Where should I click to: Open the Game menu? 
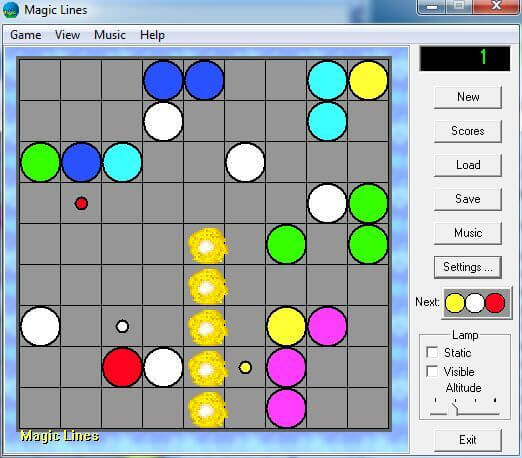point(26,35)
